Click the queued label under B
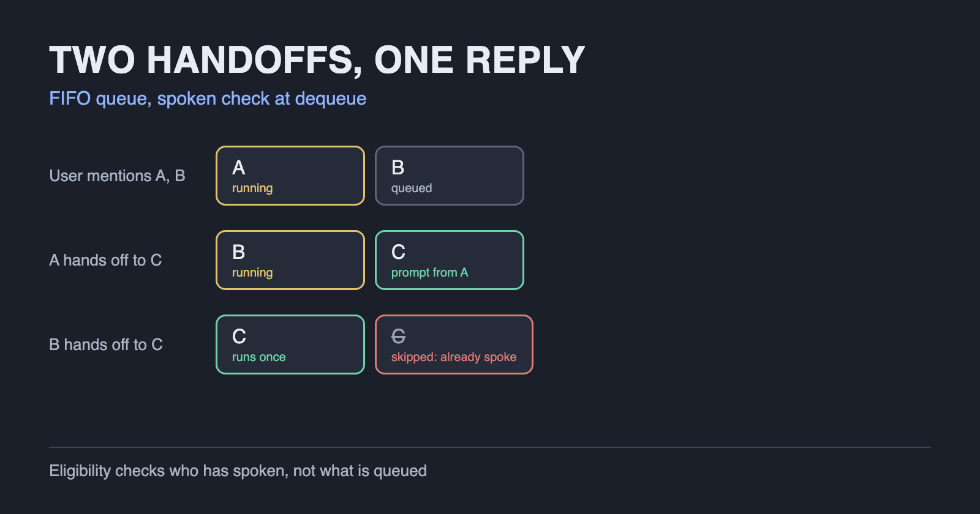Viewport: 980px width, 514px height. (412, 188)
